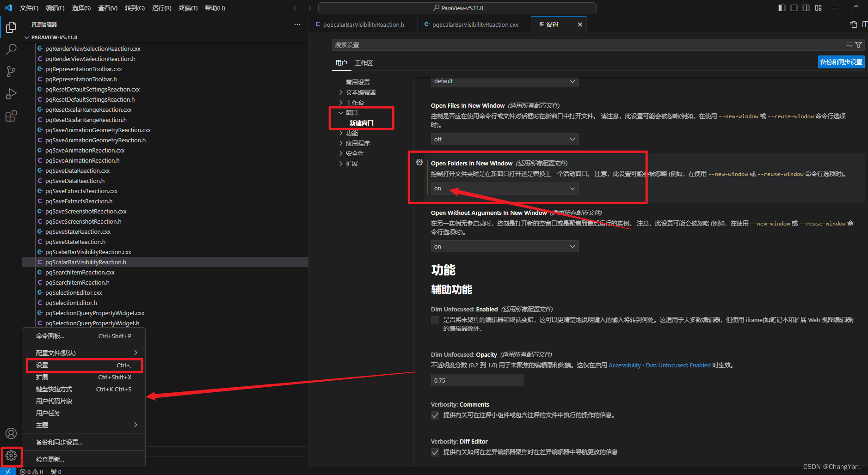
Task: Click Dim Unfocused Opacity 0.75 field
Action: [x=477, y=380]
